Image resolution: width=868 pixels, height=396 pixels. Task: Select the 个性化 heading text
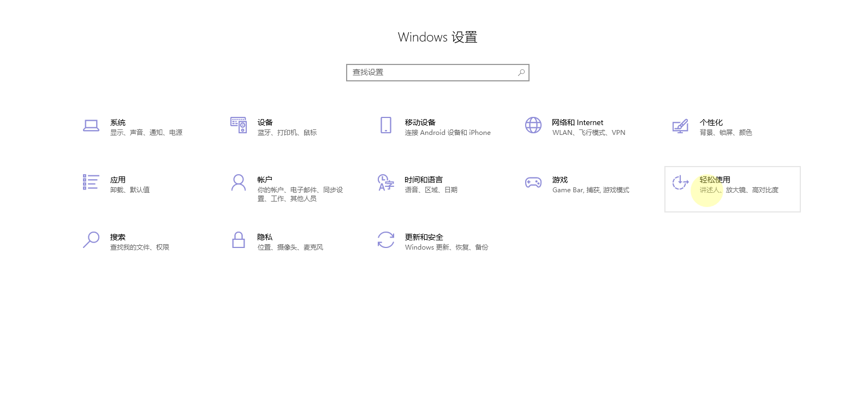coord(711,122)
